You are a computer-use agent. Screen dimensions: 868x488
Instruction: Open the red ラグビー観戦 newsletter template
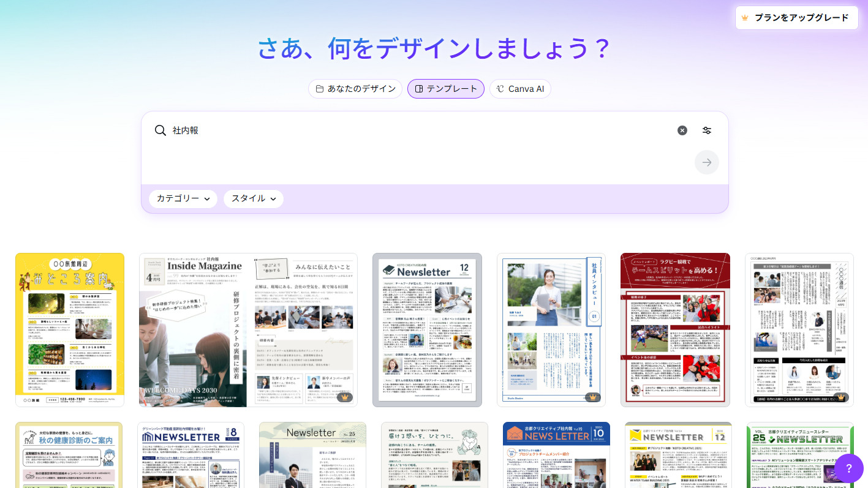click(676, 329)
